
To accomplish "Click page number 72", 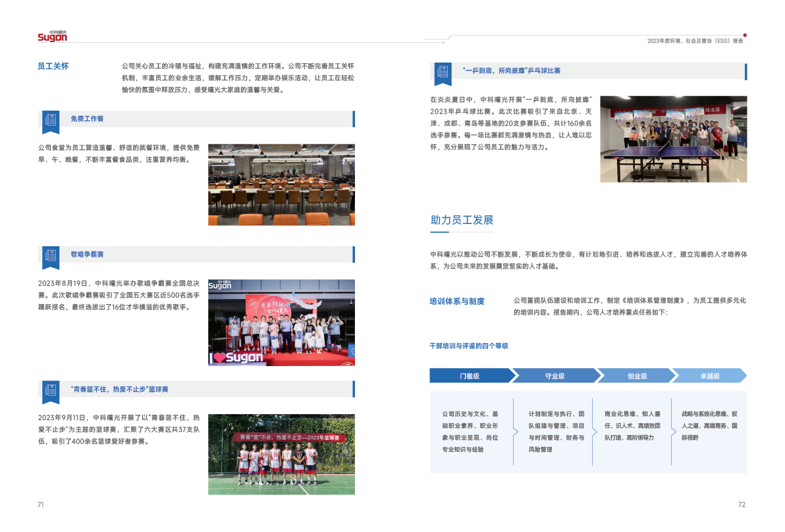I will point(742,504).
